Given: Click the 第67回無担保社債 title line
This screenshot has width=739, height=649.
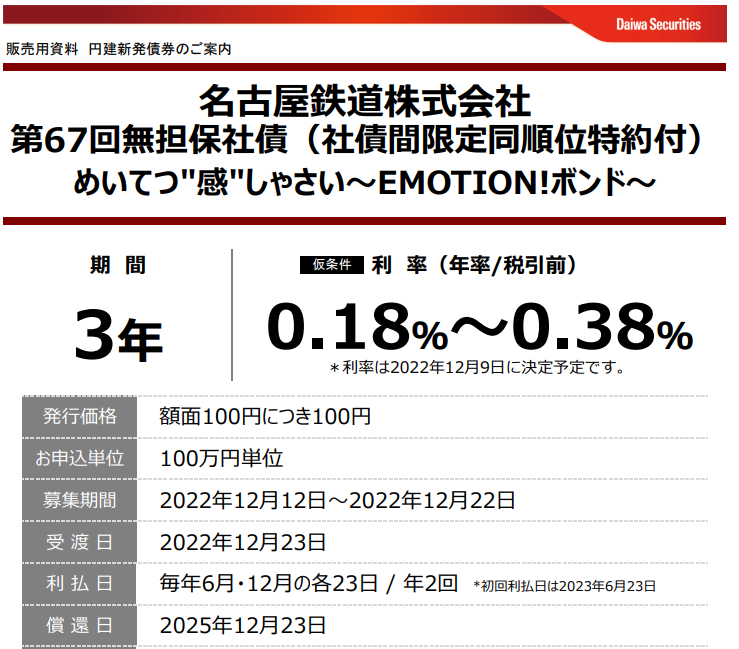Looking at the screenshot, I should [358, 140].
